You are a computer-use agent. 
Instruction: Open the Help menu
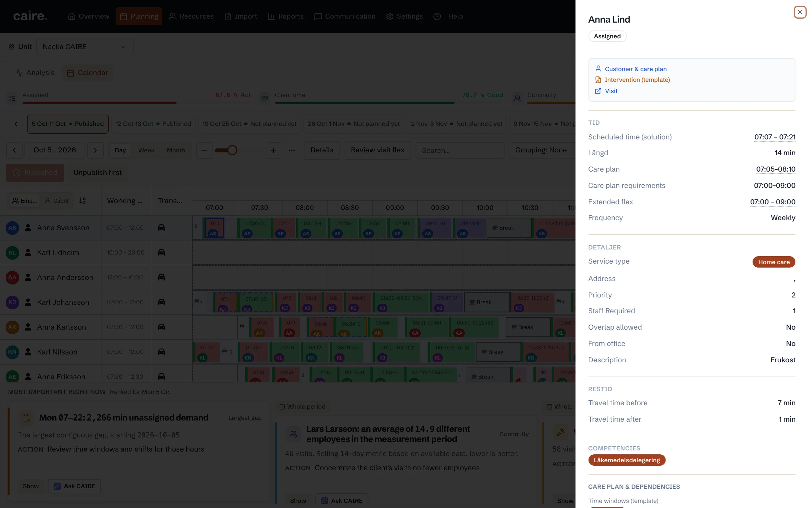coord(448,16)
